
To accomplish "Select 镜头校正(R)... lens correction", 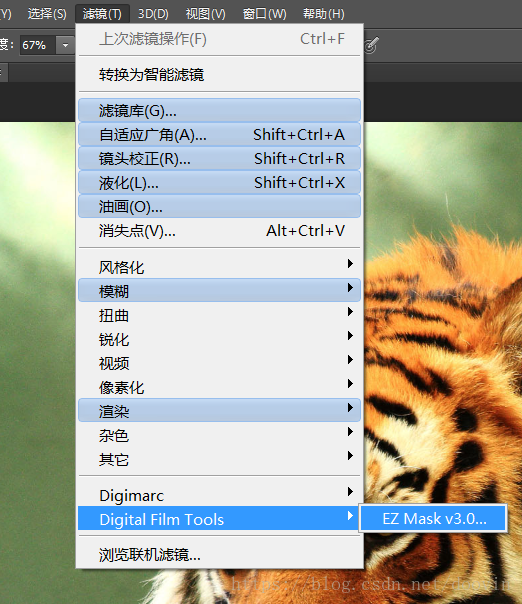I will coord(220,159).
